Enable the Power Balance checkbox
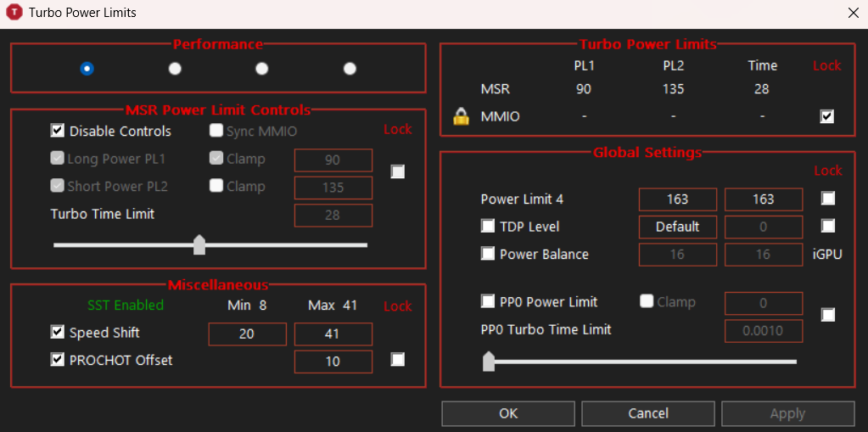 click(488, 254)
